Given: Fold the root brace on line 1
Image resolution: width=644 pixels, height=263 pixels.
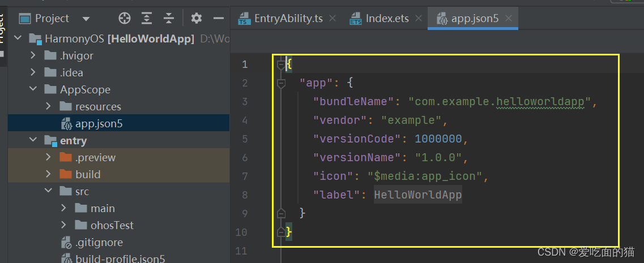Looking at the screenshot, I should pos(281,65).
